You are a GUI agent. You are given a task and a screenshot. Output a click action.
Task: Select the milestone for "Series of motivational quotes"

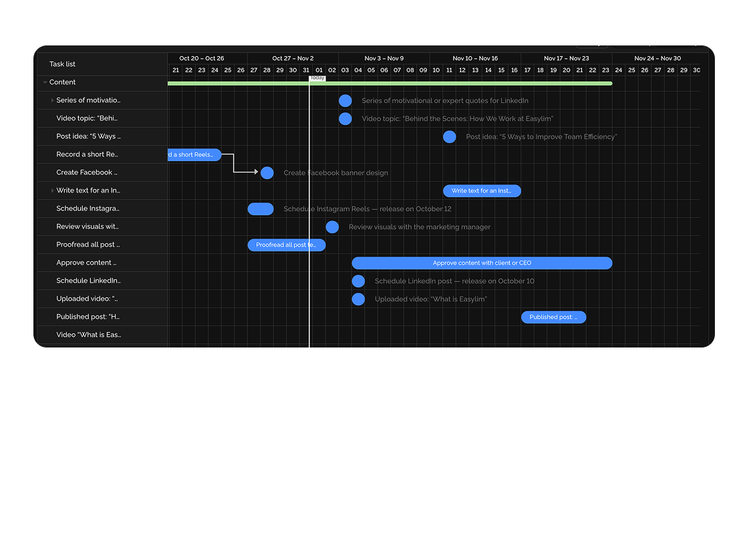pos(345,100)
